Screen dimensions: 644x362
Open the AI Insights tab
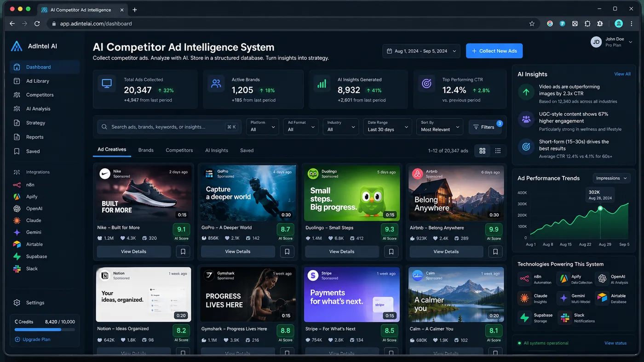click(217, 150)
